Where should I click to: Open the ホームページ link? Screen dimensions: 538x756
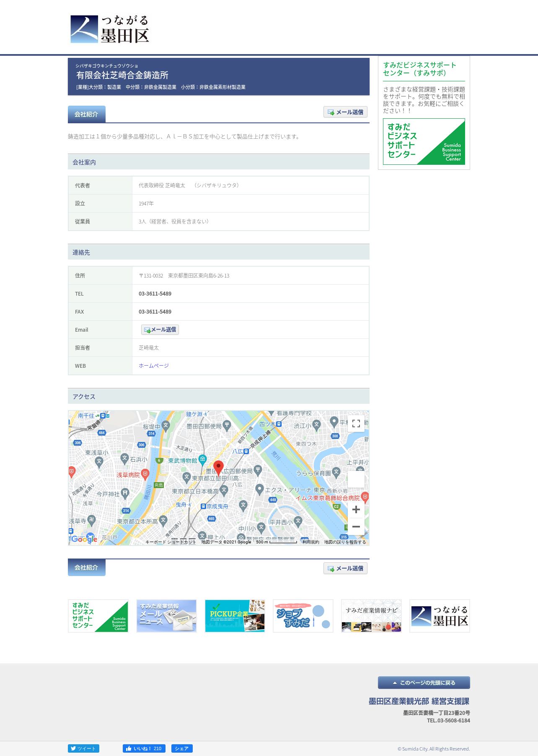click(x=154, y=366)
